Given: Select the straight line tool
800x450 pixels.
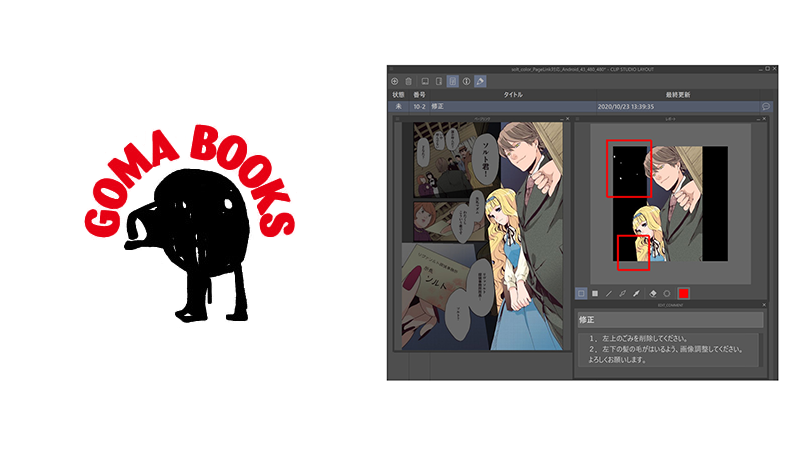Looking at the screenshot, I should tap(609, 293).
